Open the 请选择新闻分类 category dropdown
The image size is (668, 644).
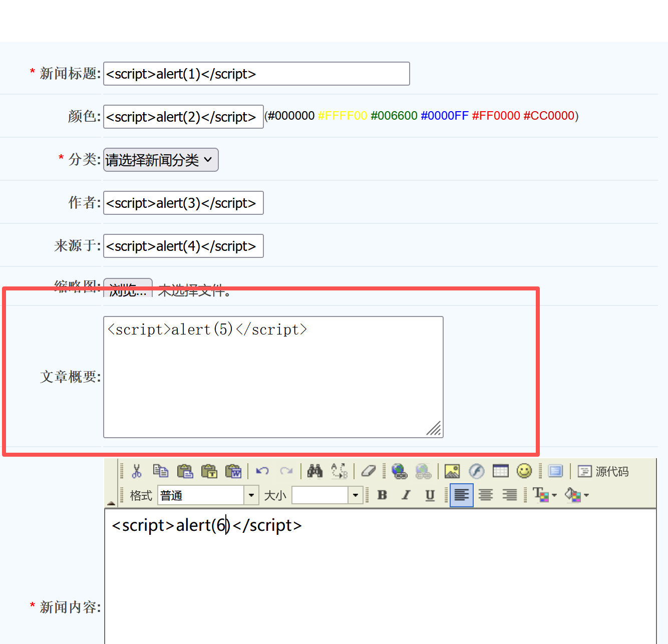tap(161, 160)
